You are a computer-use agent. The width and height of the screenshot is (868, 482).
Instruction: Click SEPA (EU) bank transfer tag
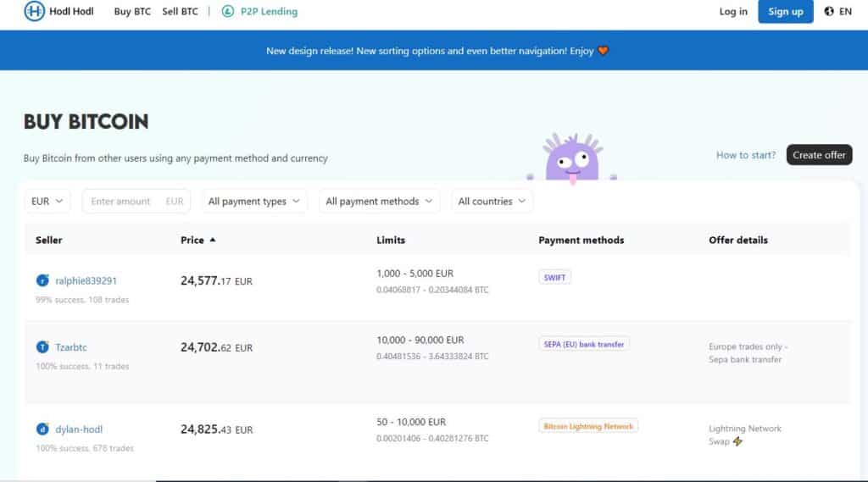pos(583,344)
